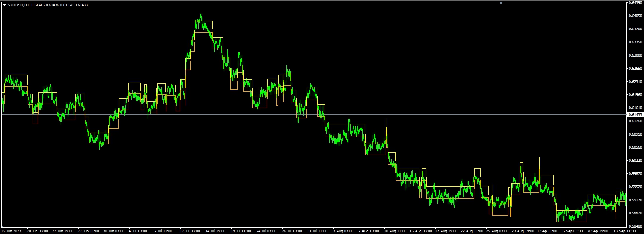Click the 0.64050 price scale label
The image size is (644, 234).
(x=635, y=16)
